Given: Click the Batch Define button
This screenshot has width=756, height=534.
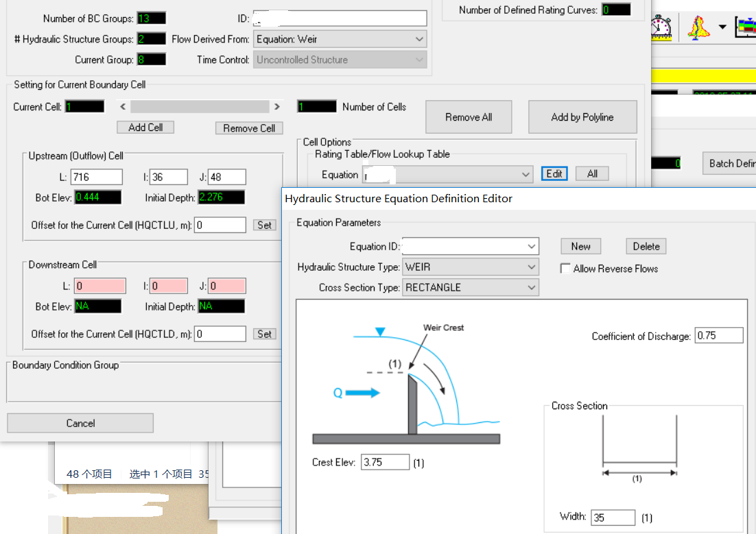Looking at the screenshot, I should [x=729, y=163].
